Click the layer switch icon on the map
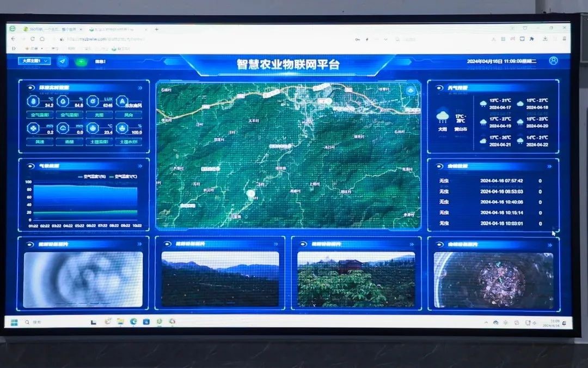This screenshot has height=368, width=588. 411,91
